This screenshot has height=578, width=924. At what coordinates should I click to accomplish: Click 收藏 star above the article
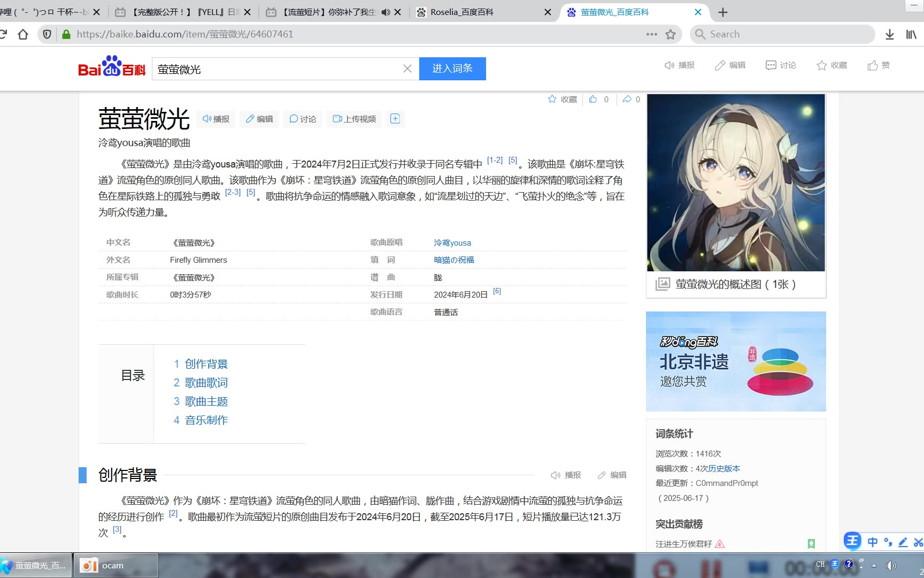[563, 99]
